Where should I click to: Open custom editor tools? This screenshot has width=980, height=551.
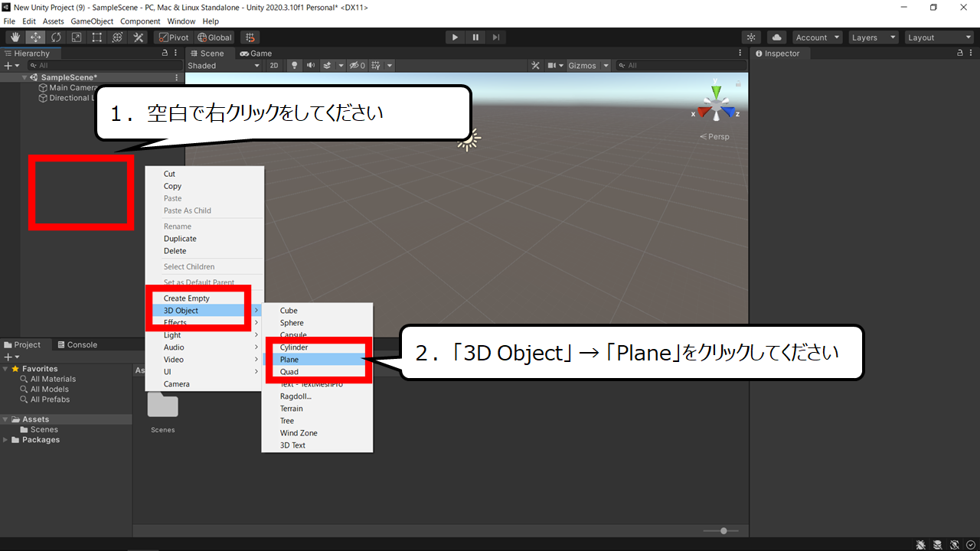click(x=138, y=37)
